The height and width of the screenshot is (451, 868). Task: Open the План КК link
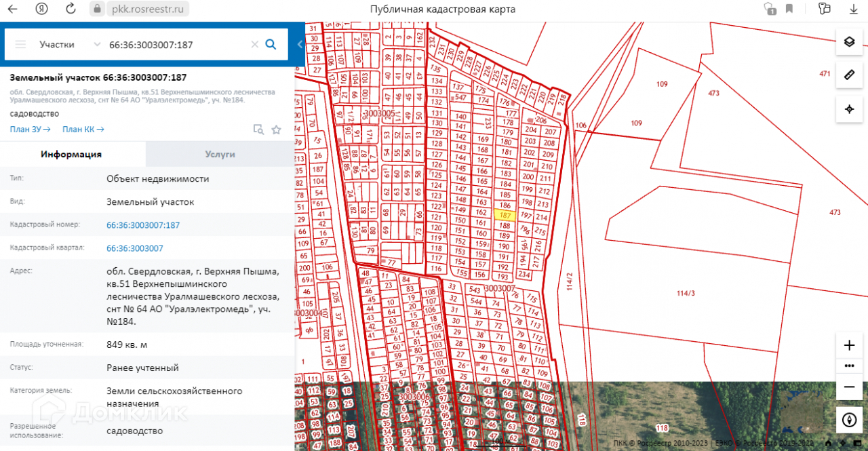point(83,129)
